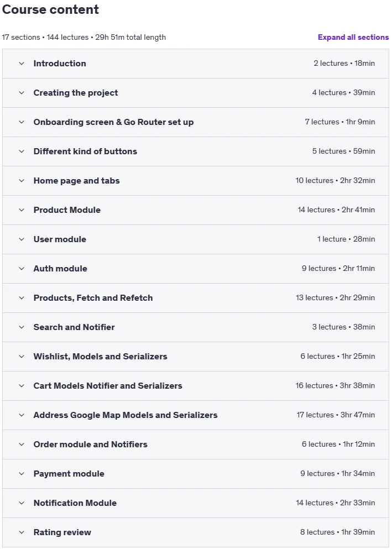The height and width of the screenshot is (549, 392).
Task: Click chevron for Products, Fetch and Refetch
Action: pyautogui.click(x=22, y=298)
